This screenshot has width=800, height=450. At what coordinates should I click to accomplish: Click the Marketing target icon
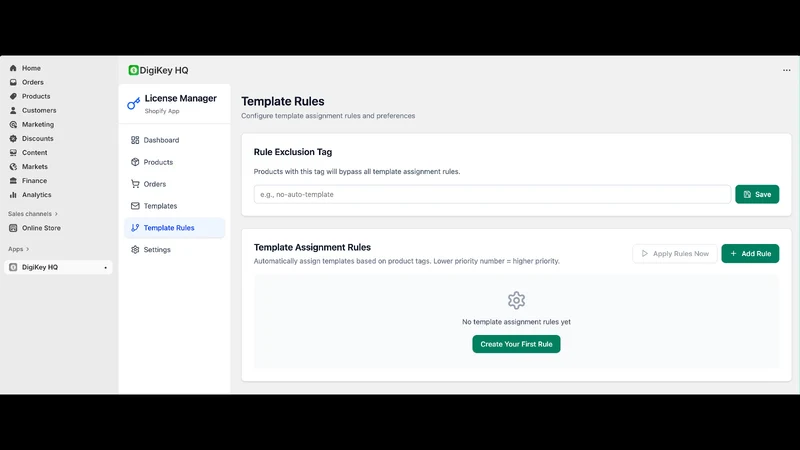[x=13, y=124]
